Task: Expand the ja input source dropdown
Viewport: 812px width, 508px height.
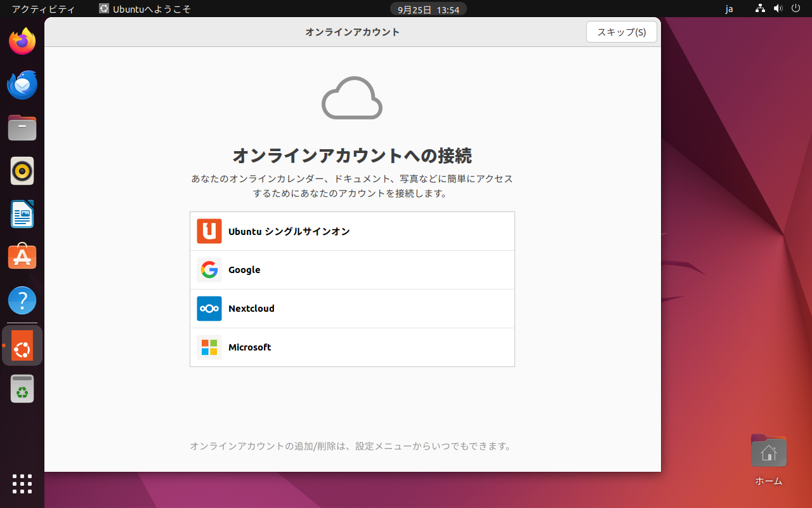Action: (x=729, y=10)
